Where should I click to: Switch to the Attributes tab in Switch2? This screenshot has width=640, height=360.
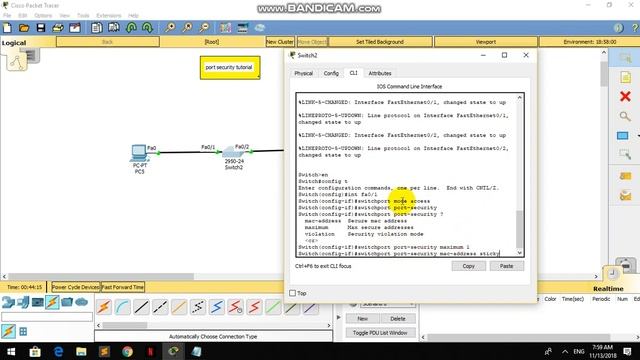(380, 73)
